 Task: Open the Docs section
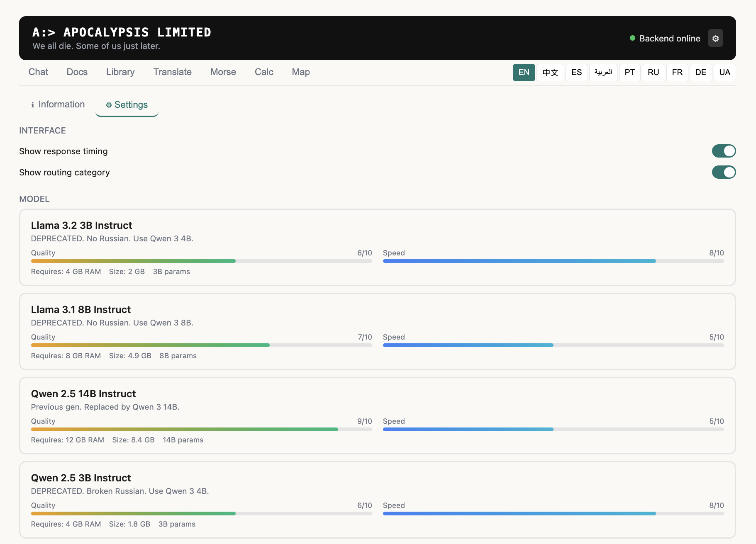click(x=77, y=72)
